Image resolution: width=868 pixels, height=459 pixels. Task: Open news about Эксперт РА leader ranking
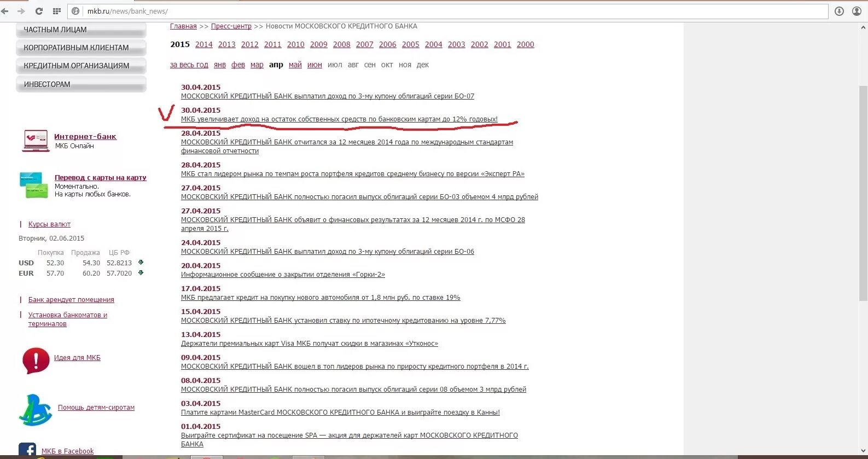pos(353,174)
